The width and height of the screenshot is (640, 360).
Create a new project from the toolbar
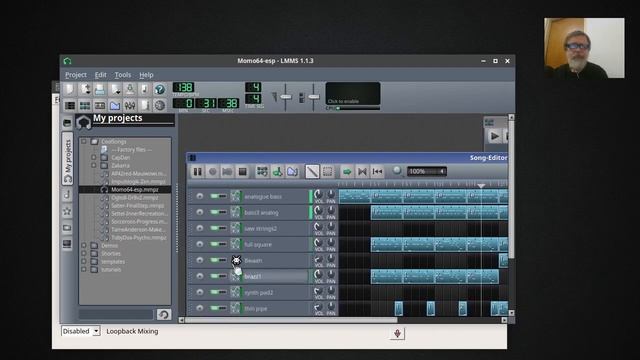pos(70,89)
